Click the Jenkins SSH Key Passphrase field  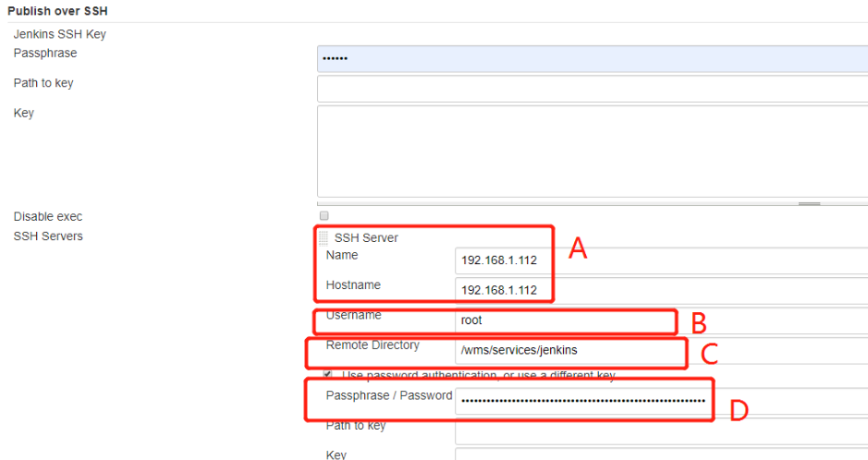coord(593,58)
